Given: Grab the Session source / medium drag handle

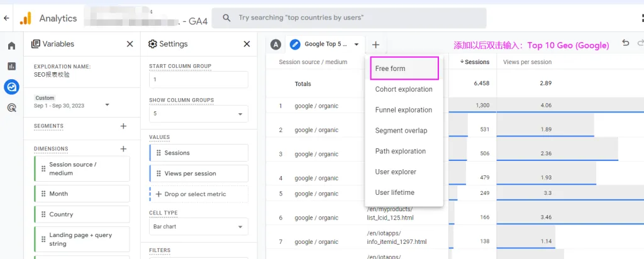Looking at the screenshot, I should point(43,168).
